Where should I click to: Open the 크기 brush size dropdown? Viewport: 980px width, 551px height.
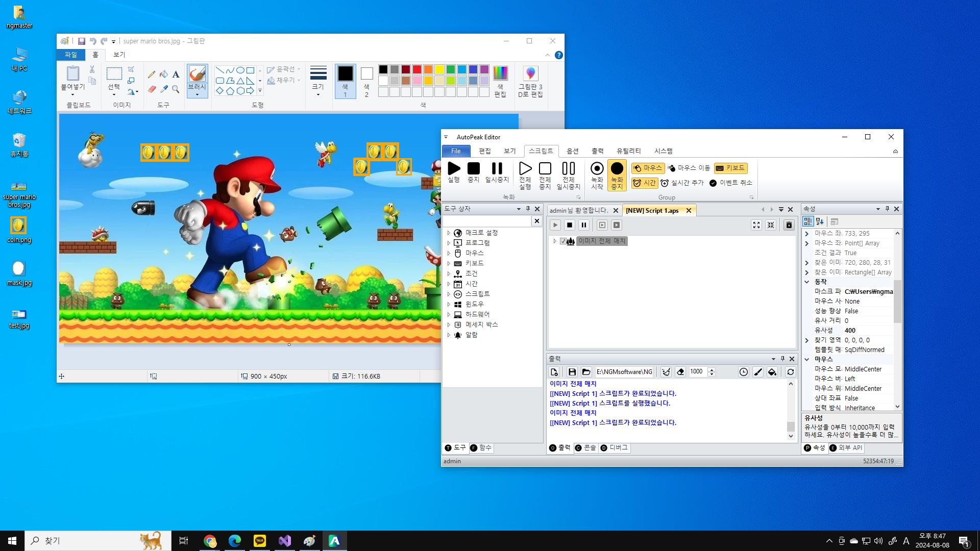[x=318, y=82]
